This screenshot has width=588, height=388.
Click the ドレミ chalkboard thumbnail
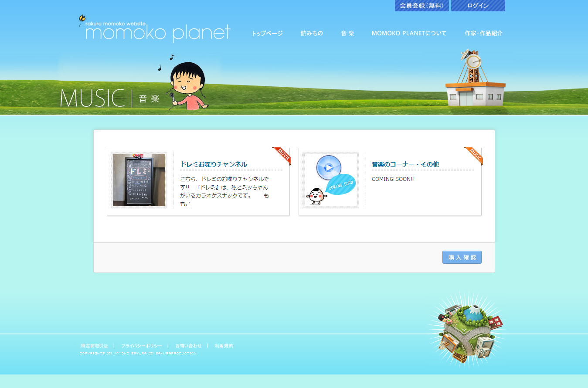pos(139,180)
